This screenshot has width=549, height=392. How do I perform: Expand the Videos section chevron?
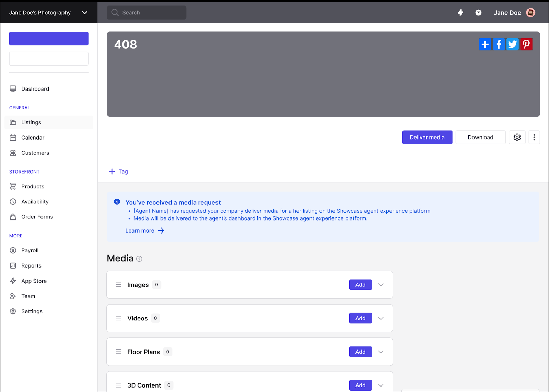point(381,318)
